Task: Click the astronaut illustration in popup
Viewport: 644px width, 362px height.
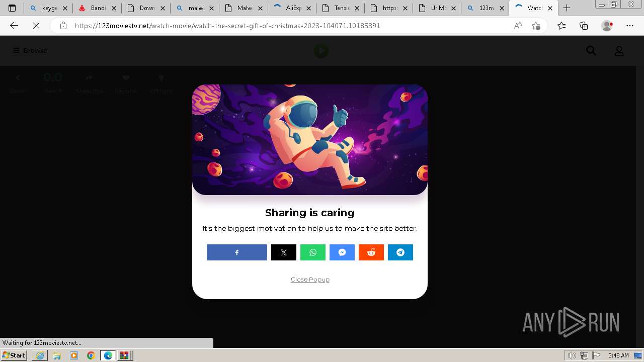Action: pos(310,140)
